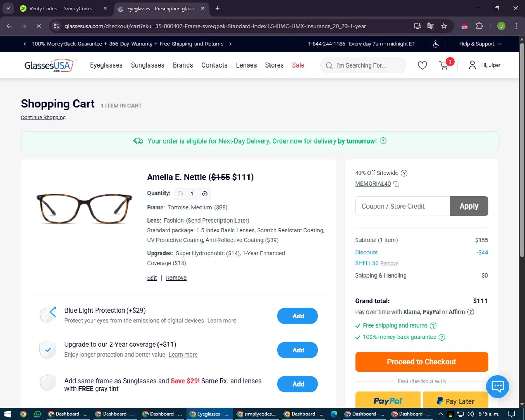
Task: Open free shipping and returns info icon
Action: 433,326
